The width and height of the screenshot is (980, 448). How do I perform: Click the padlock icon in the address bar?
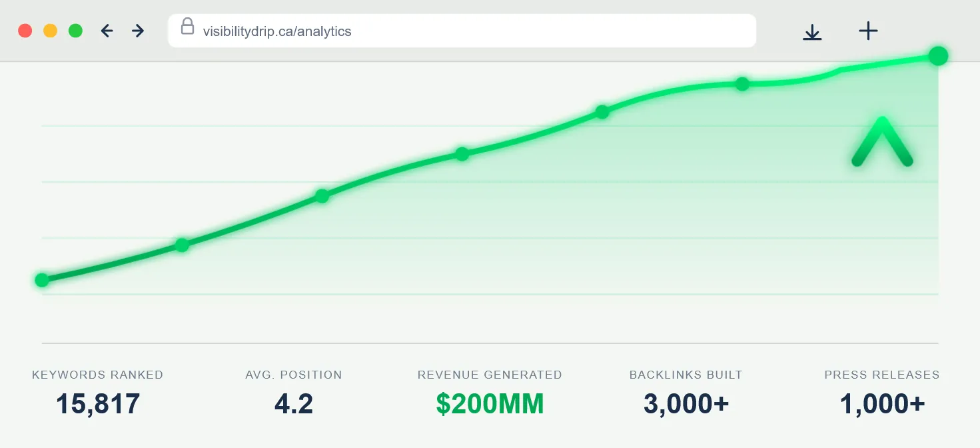[x=188, y=27]
